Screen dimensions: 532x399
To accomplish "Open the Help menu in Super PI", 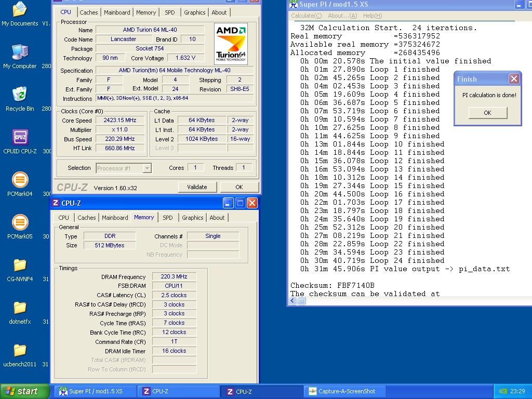I will pyautogui.click(x=372, y=16).
